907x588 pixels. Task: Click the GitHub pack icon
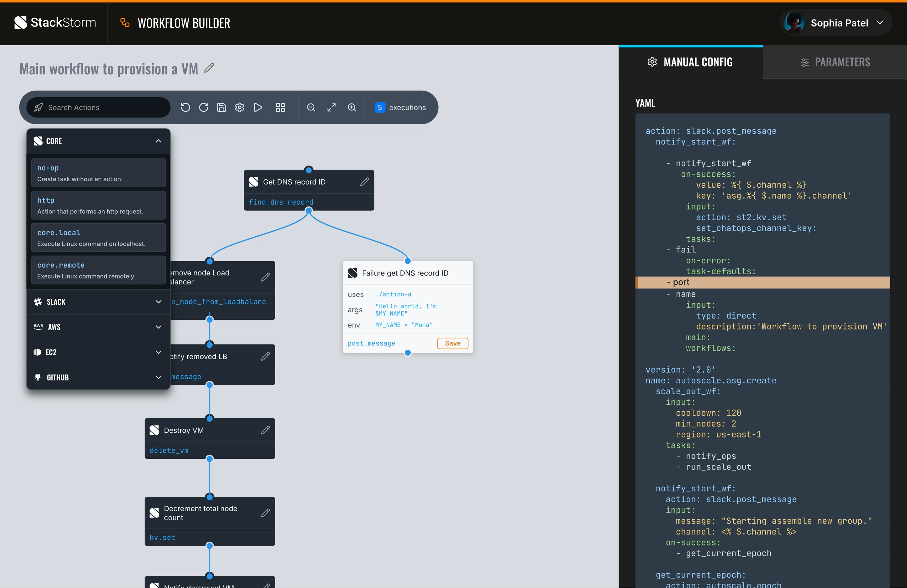pyautogui.click(x=38, y=377)
